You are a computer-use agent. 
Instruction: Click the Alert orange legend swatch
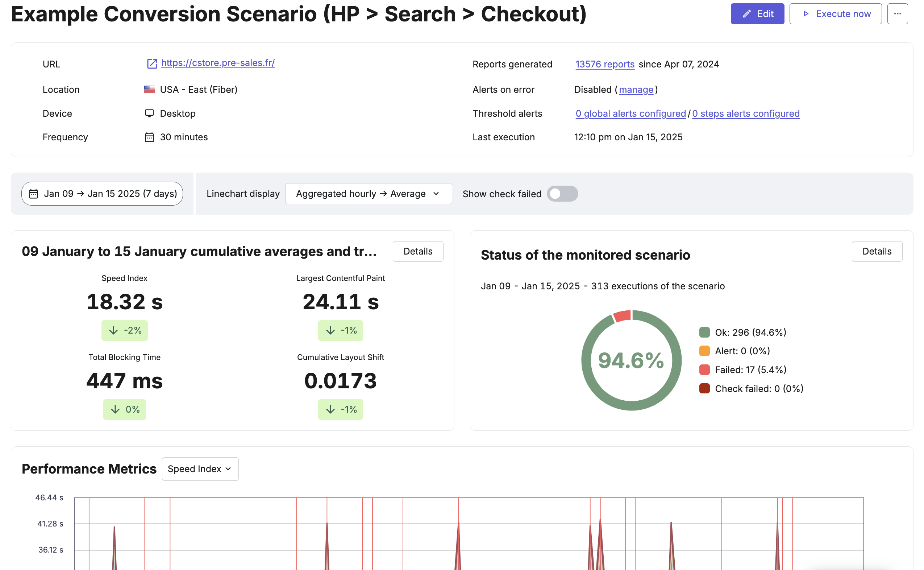pos(704,351)
